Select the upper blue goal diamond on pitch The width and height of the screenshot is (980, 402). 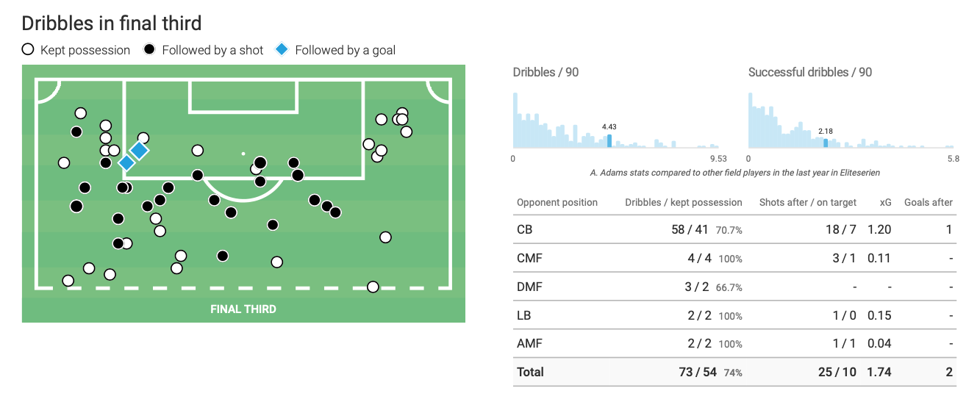(139, 151)
